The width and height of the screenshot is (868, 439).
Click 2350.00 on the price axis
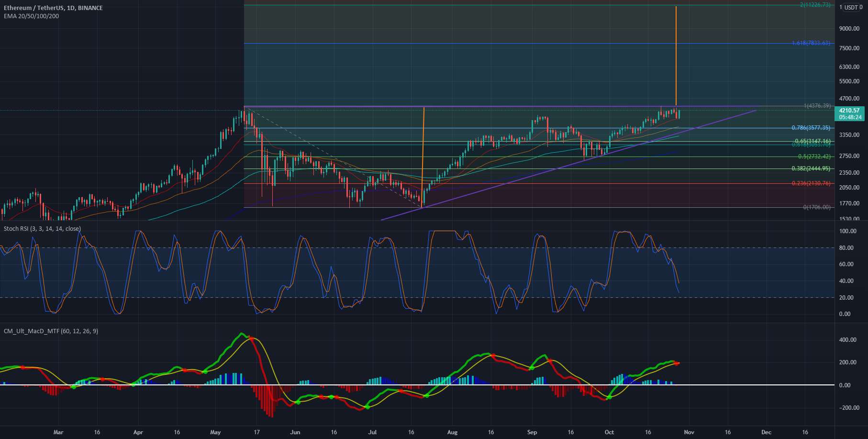tap(849, 173)
